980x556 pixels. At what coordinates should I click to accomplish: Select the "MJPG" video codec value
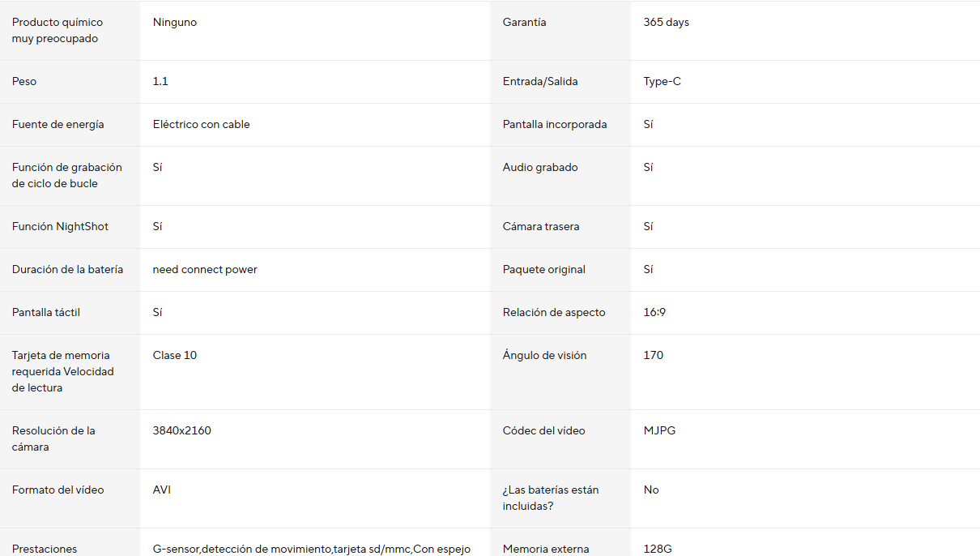point(659,431)
